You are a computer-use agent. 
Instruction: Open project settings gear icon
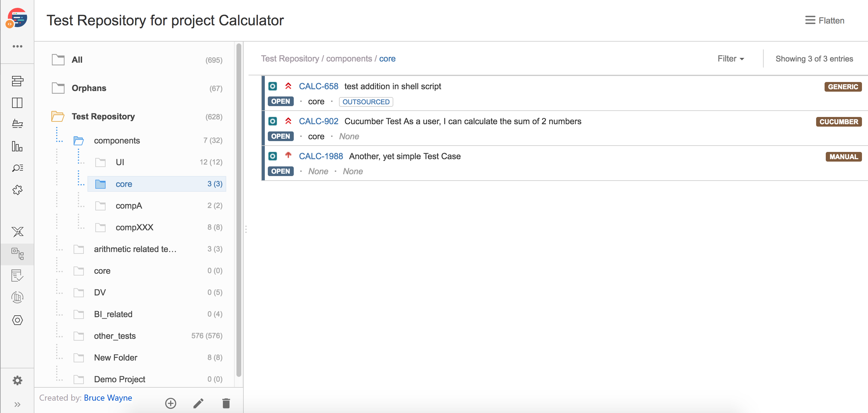pyautogui.click(x=17, y=381)
